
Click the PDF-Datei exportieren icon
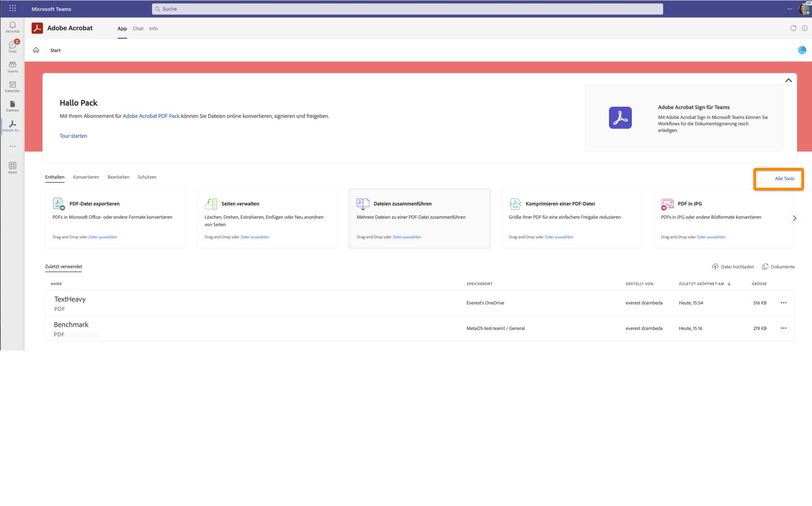click(x=59, y=203)
